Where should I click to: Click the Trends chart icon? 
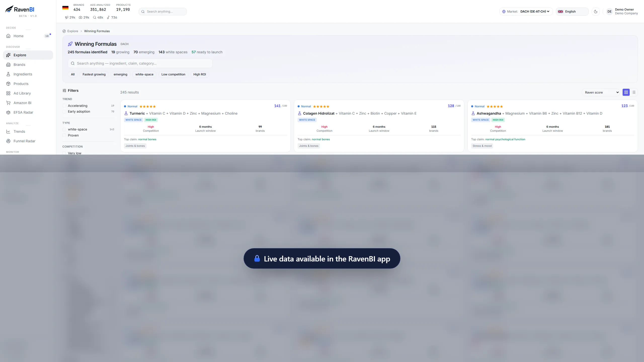(x=8, y=131)
